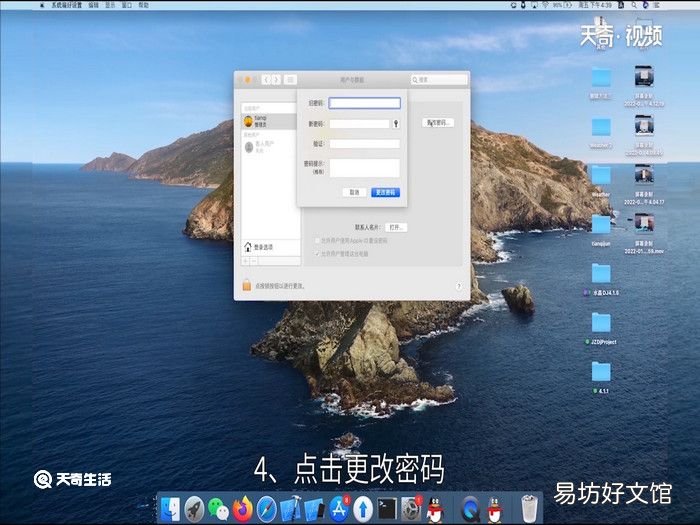Click the System Preferences search field
This screenshot has width=700, height=525.
439,79
